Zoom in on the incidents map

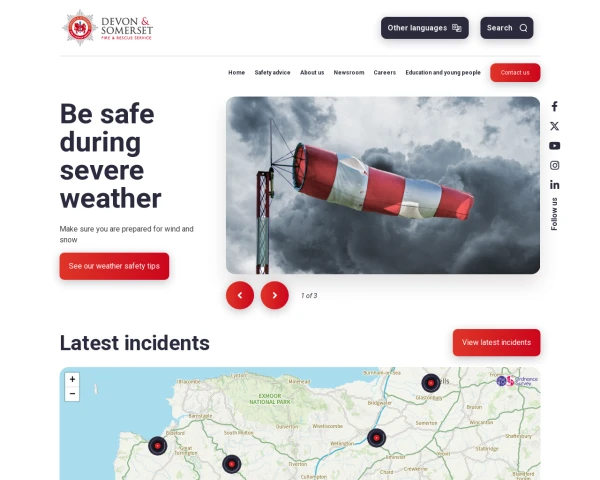72,379
